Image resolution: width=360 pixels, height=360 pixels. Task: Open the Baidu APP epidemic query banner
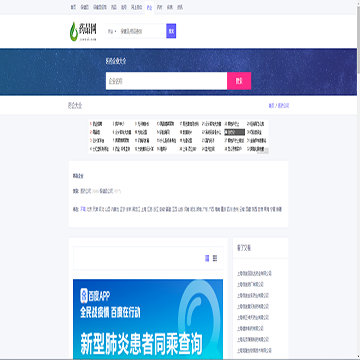pyautogui.click(x=148, y=318)
